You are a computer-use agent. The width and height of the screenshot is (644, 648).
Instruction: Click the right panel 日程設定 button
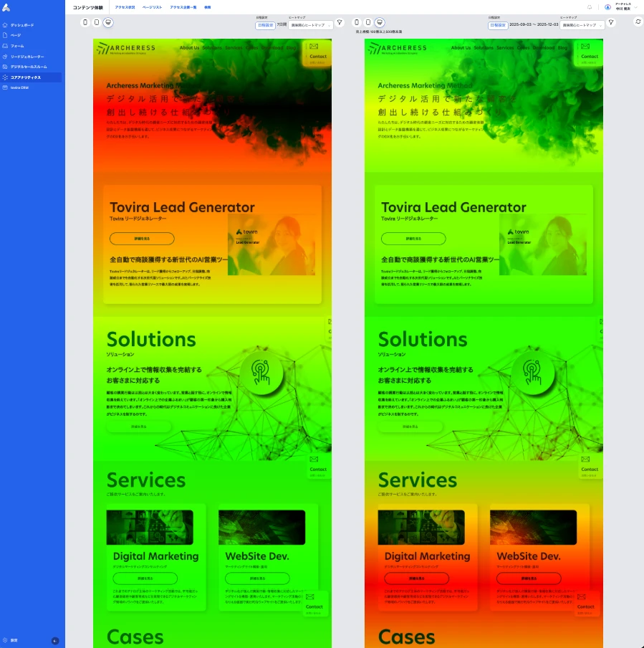tap(497, 25)
